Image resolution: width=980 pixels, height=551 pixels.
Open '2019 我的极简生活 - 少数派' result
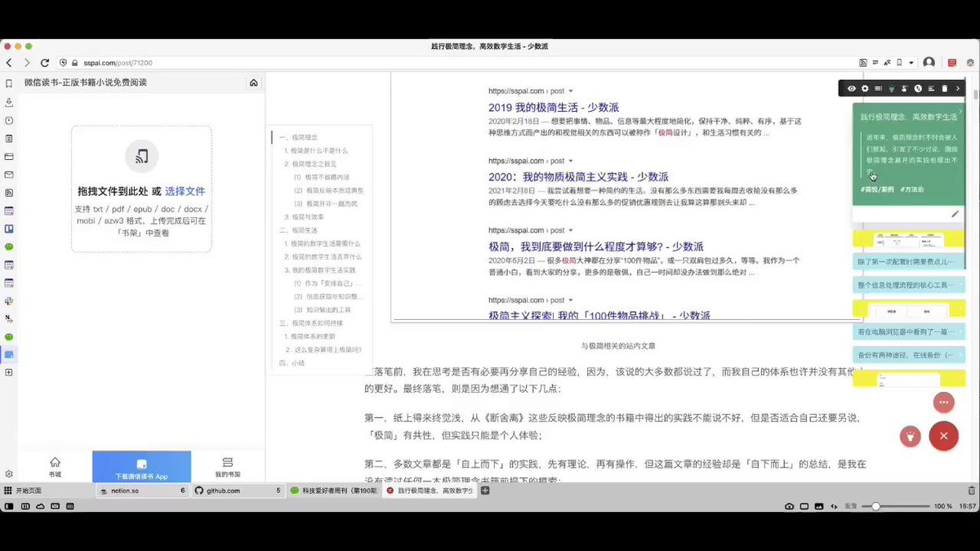coord(554,107)
